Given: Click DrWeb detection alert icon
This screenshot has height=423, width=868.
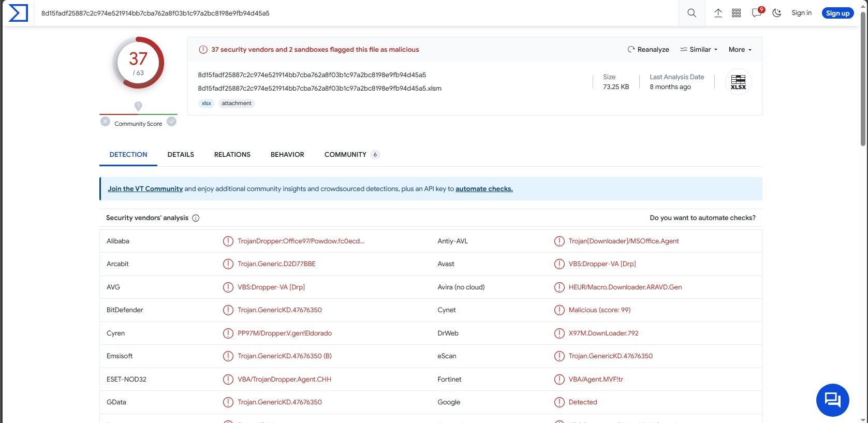Looking at the screenshot, I should (560, 333).
